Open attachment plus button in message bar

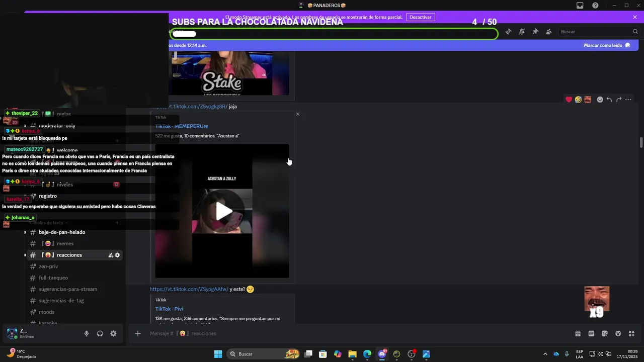[138, 333]
